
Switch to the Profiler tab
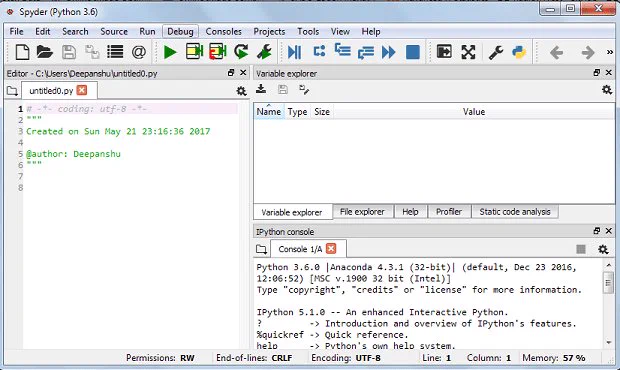(x=449, y=212)
